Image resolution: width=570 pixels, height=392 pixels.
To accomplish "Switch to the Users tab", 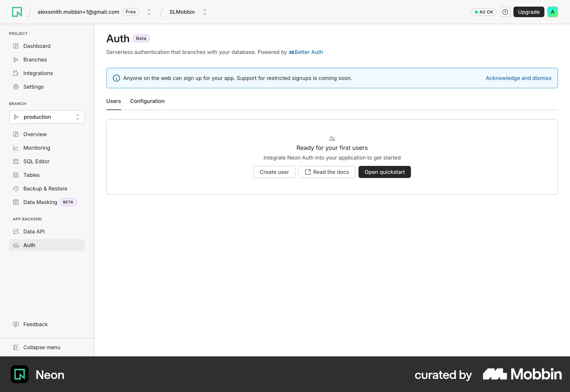I will (113, 101).
